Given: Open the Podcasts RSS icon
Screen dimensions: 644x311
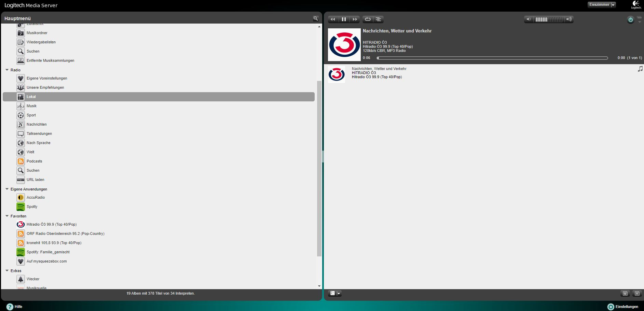Looking at the screenshot, I should click(20, 161).
